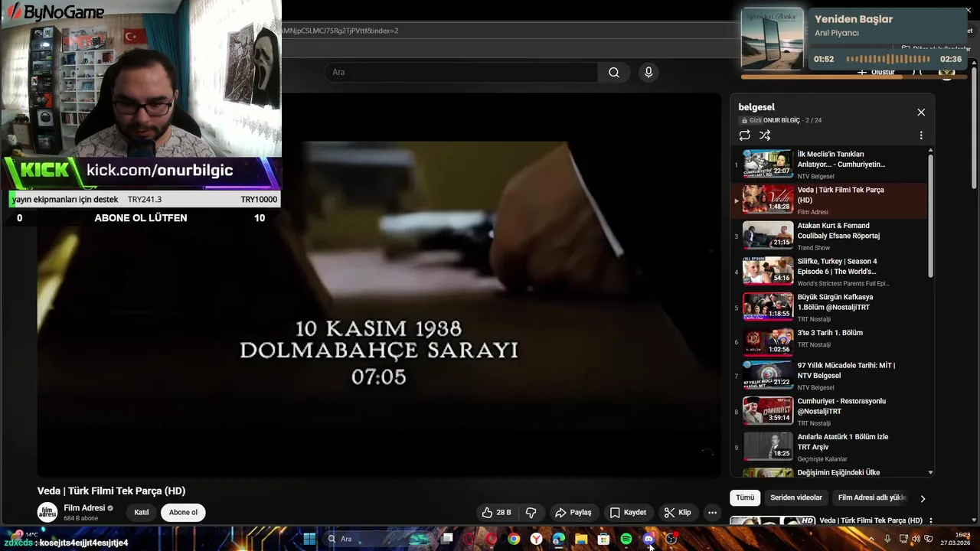This screenshot has width=980, height=551.
Task: Open Microsoft Store from taskbar
Action: 603,539
